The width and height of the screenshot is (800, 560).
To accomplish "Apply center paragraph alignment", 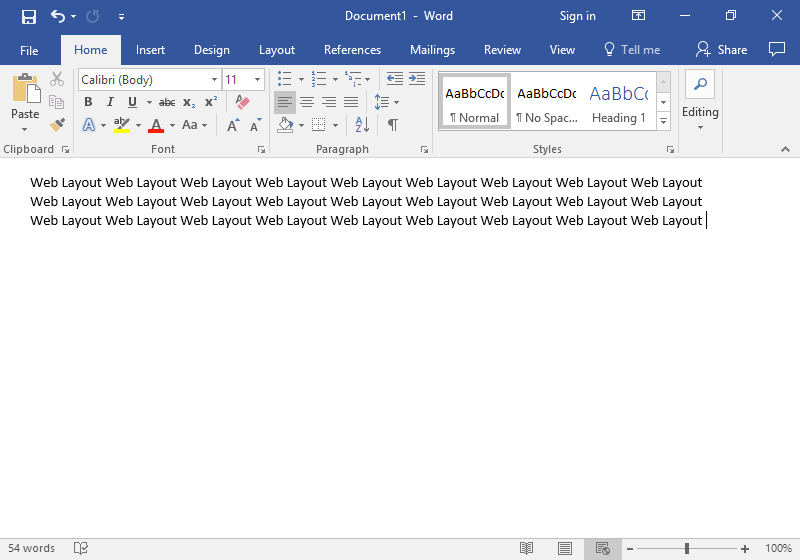I will point(307,102).
